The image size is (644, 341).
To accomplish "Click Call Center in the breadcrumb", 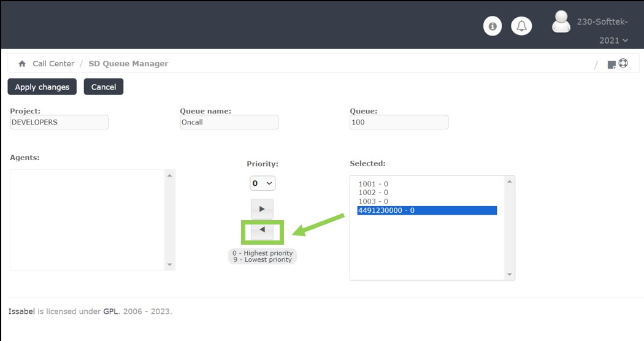I will (x=53, y=64).
